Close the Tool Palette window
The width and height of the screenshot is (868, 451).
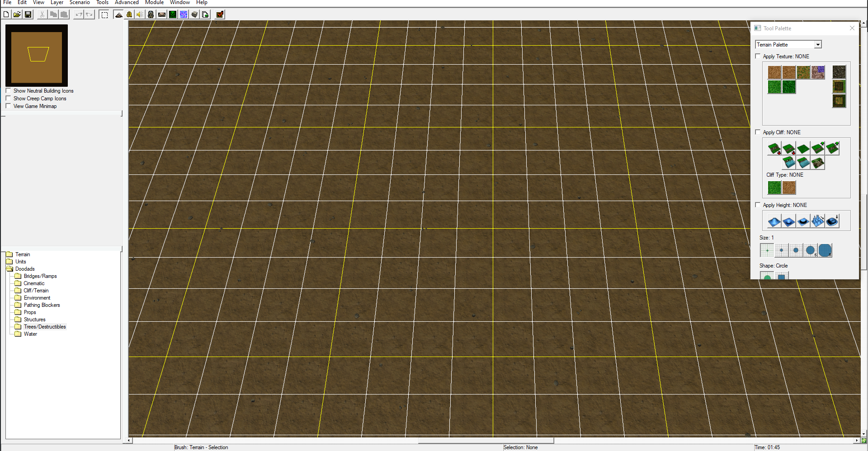(852, 28)
